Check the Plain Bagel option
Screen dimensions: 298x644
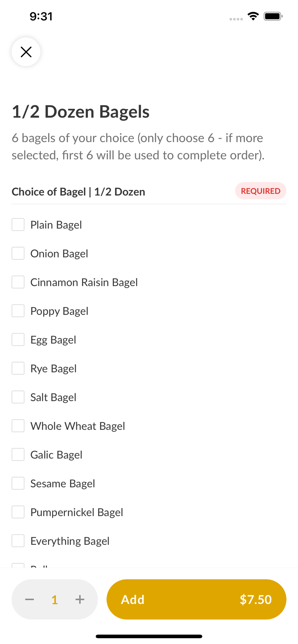pyautogui.click(x=18, y=224)
